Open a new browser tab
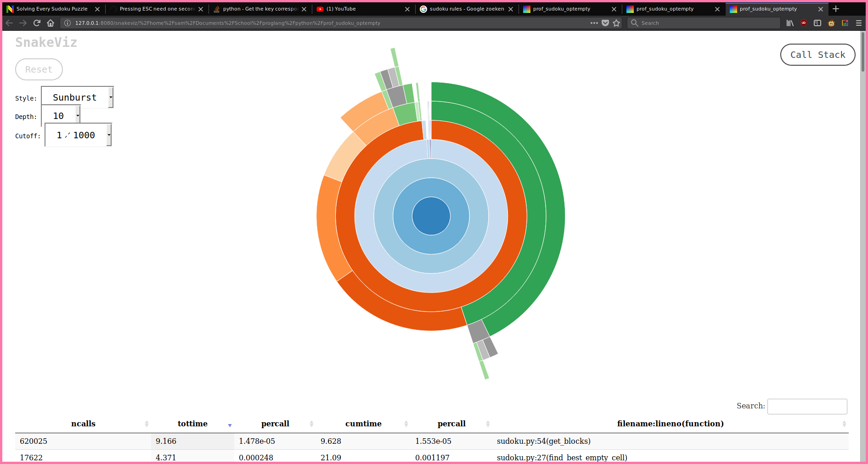This screenshot has height=464, width=868. [x=836, y=9]
